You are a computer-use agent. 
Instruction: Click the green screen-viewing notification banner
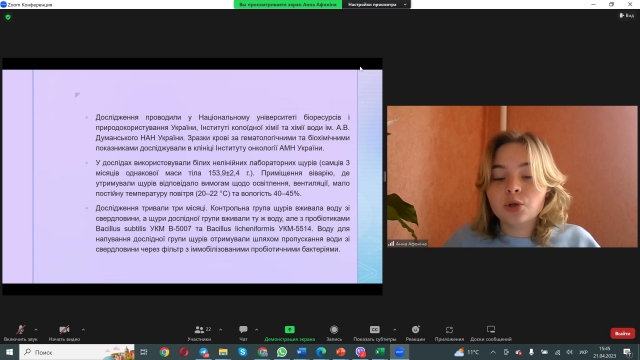pos(288,4)
